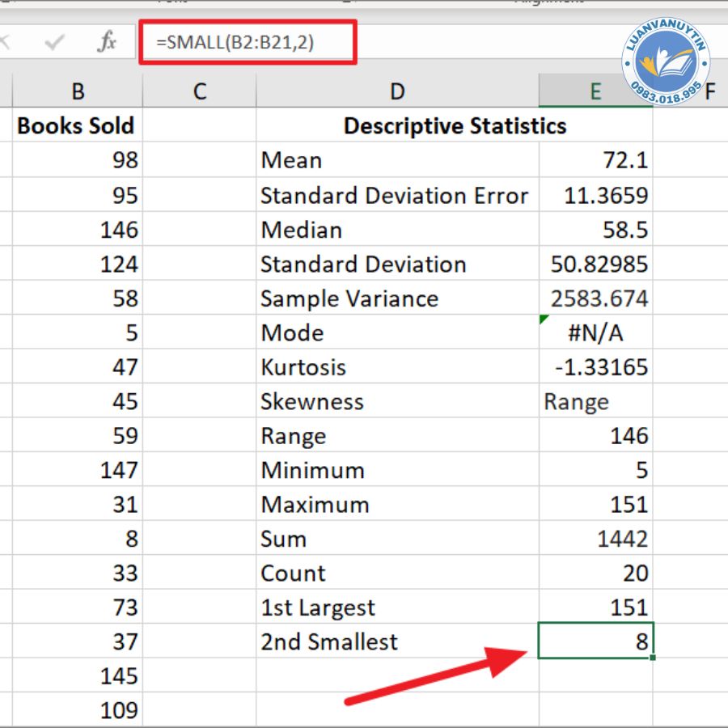Click the Insert Function fx icon

point(106,43)
